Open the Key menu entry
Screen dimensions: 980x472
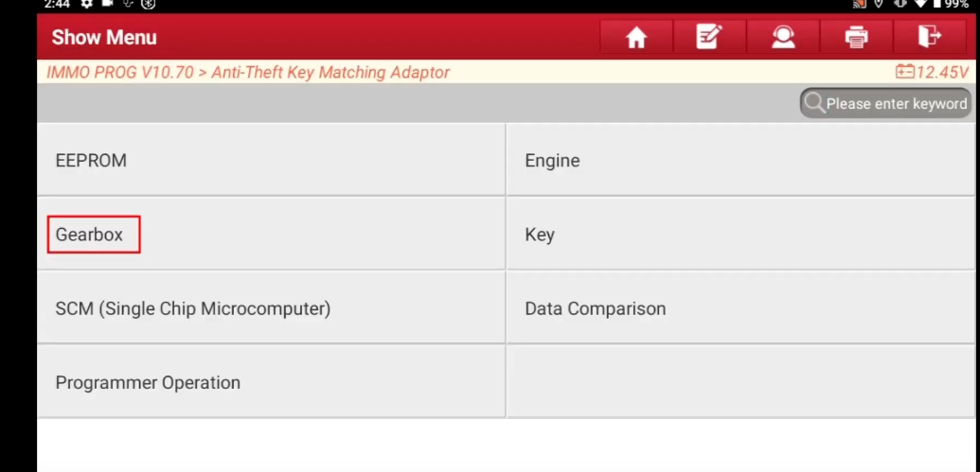click(x=740, y=235)
